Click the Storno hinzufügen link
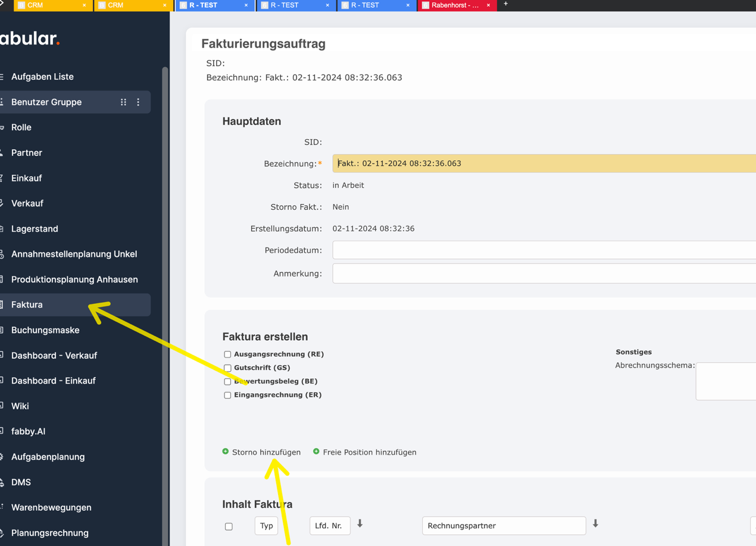The height and width of the screenshot is (546, 756). coord(265,452)
